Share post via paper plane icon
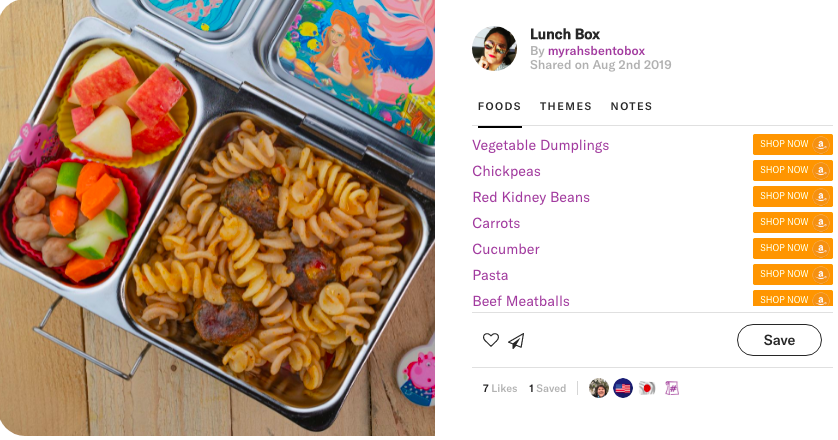 coord(516,341)
